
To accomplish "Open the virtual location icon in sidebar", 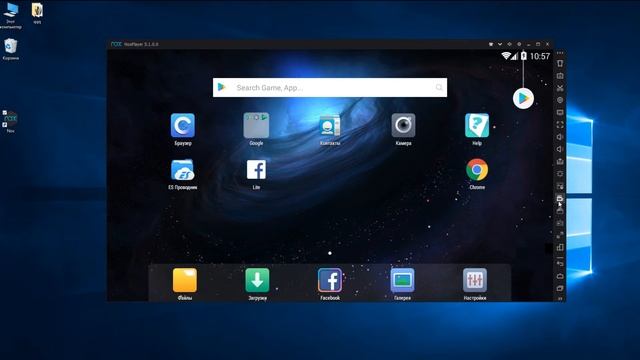I will point(560,100).
